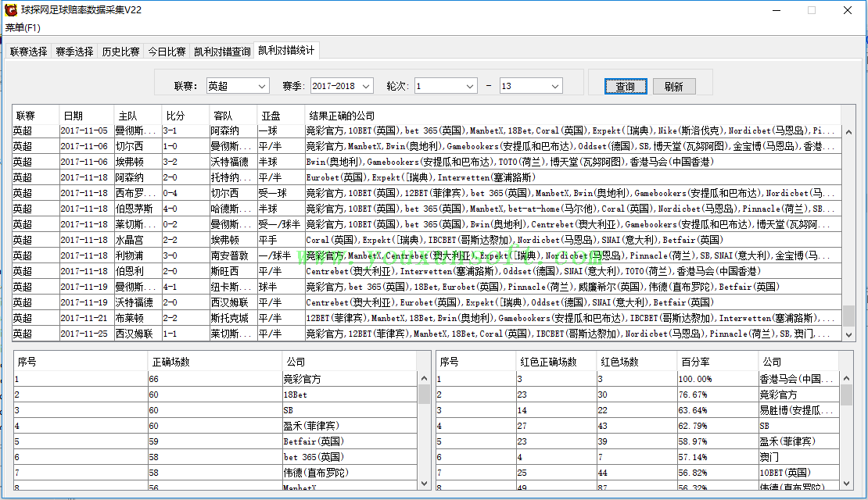Sort by the 联赛 column header
Image resolution: width=868 pixels, height=500 pixels.
(x=35, y=116)
